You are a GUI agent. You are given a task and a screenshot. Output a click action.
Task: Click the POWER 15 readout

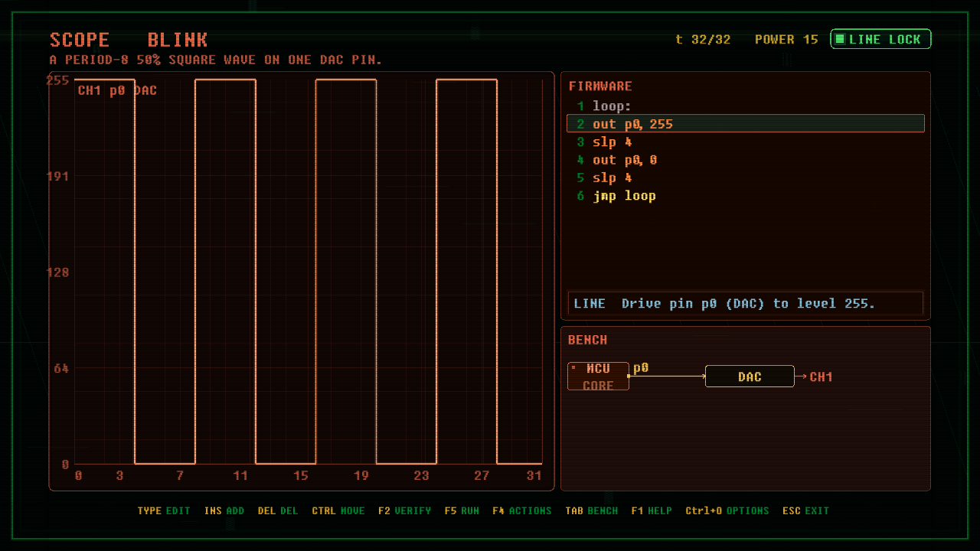786,39
